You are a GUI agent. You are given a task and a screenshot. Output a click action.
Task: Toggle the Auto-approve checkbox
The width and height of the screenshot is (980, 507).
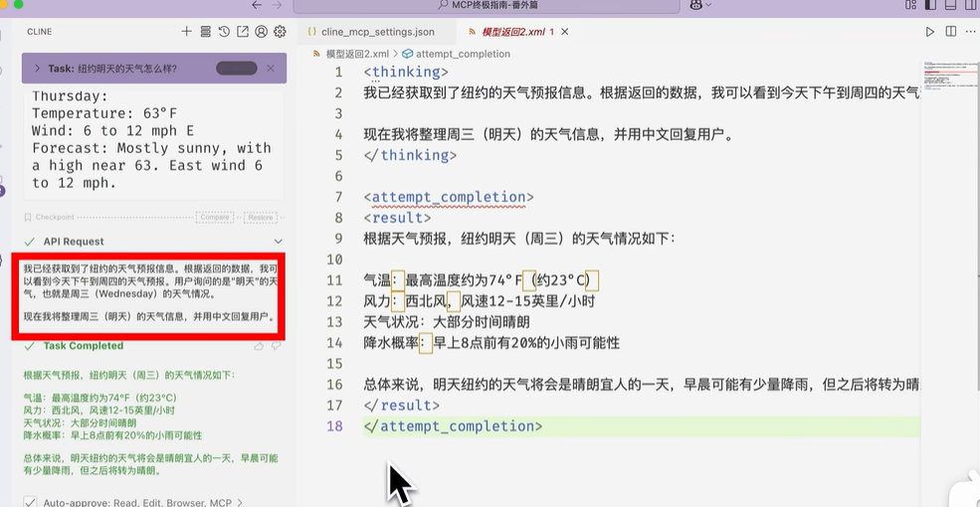30,501
